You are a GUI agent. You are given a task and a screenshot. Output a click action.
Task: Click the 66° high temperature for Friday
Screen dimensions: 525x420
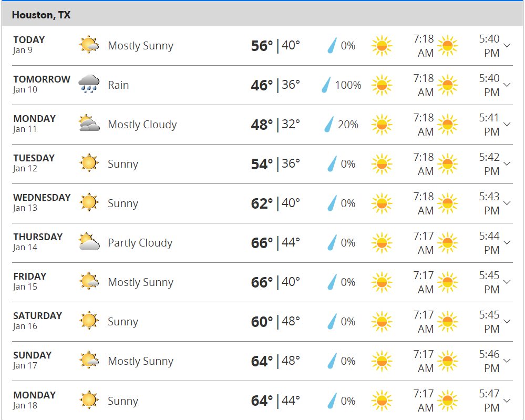(262, 282)
